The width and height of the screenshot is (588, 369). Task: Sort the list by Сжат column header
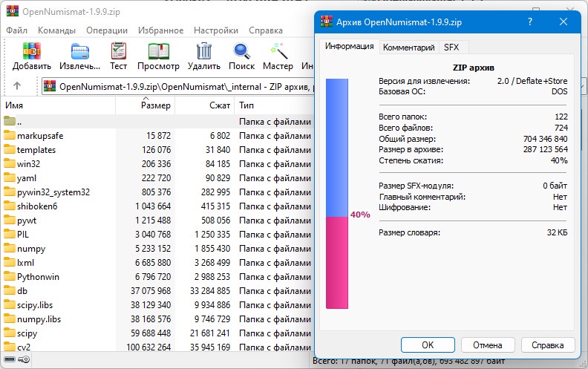coord(205,105)
